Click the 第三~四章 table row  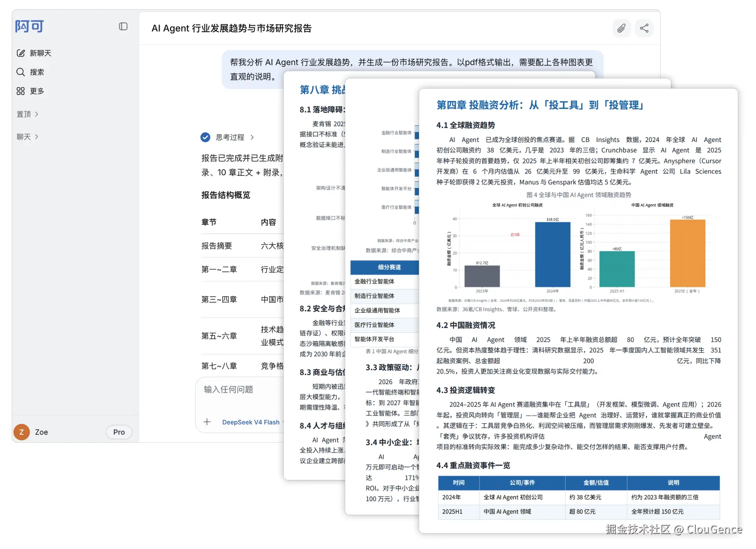click(242, 299)
